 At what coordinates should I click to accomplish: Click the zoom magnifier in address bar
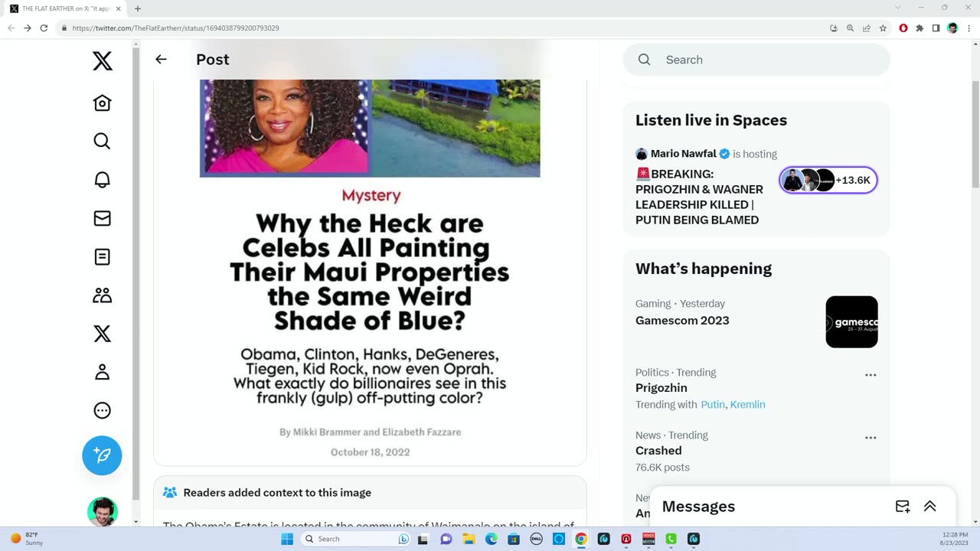coord(850,28)
